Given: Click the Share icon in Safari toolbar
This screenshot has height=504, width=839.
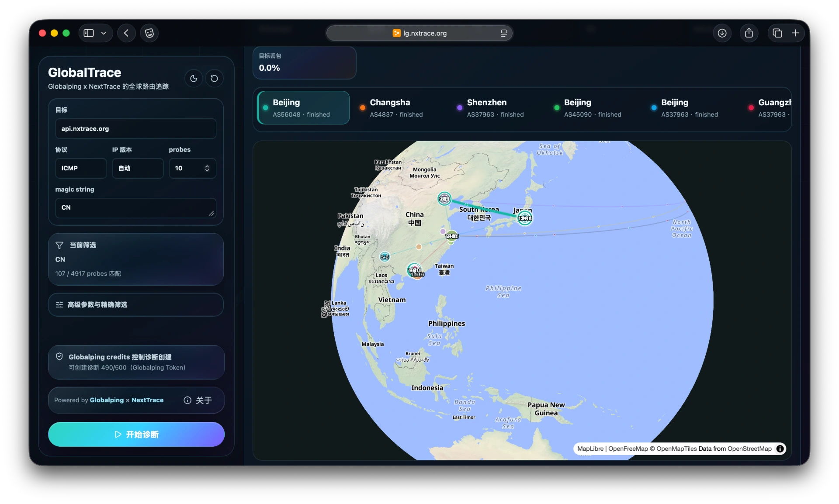Looking at the screenshot, I should tap(749, 33).
